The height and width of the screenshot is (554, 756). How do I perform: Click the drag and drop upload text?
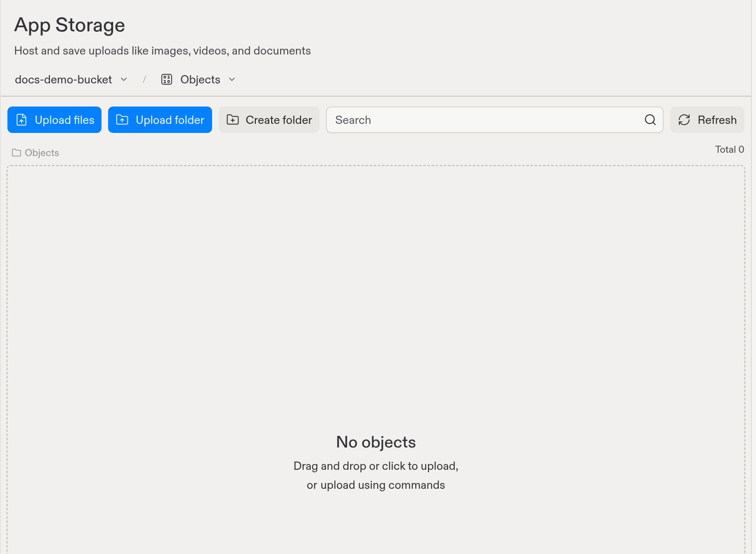pos(376,475)
